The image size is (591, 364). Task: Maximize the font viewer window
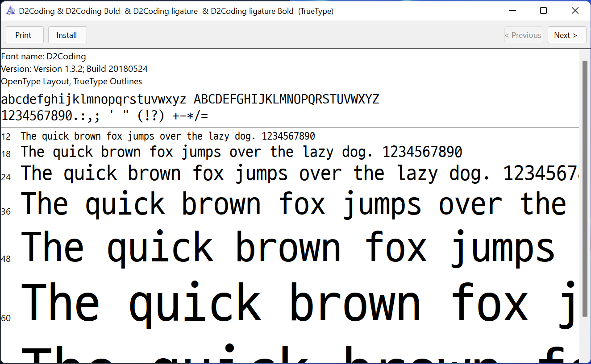pyautogui.click(x=543, y=11)
